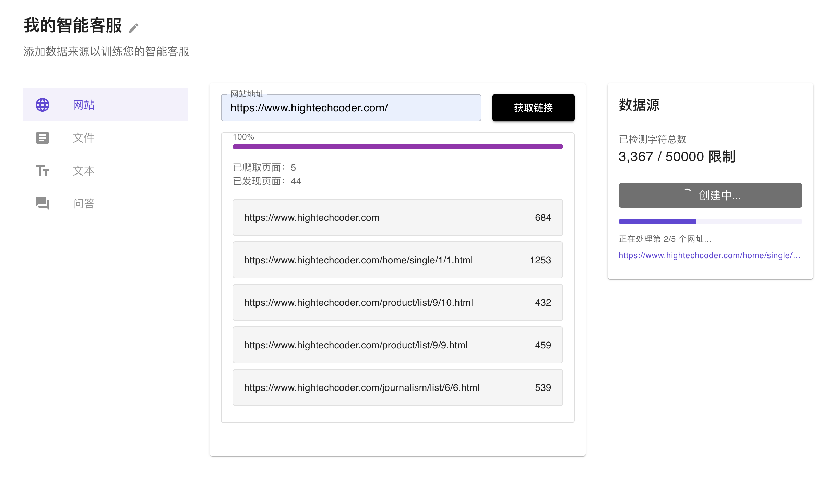Viewport: 834px width, 504px height.
Task: Click the 已发现页面: 44 text
Action: 267,181
